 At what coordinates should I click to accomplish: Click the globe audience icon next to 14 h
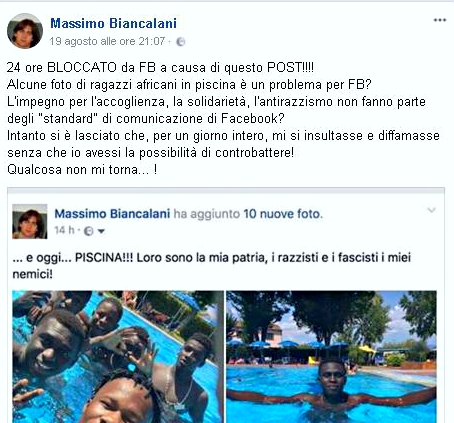pos(88,231)
